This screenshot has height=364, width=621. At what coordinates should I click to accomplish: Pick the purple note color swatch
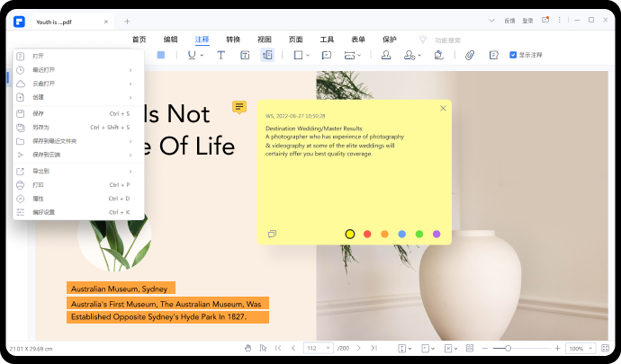tap(436, 234)
